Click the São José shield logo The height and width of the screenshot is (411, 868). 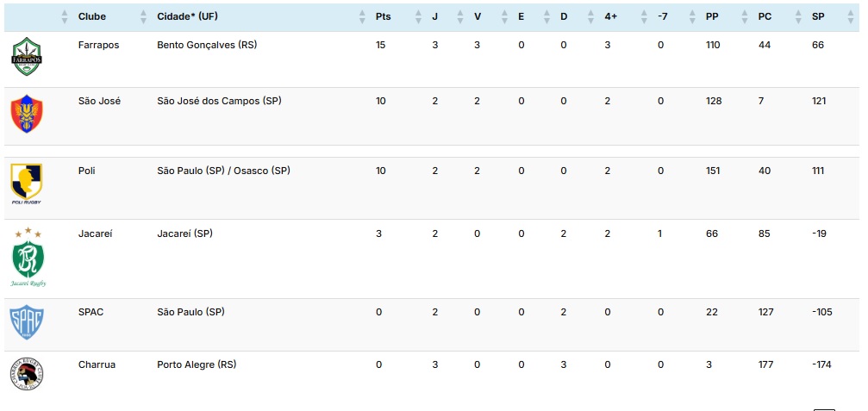pos(27,114)
